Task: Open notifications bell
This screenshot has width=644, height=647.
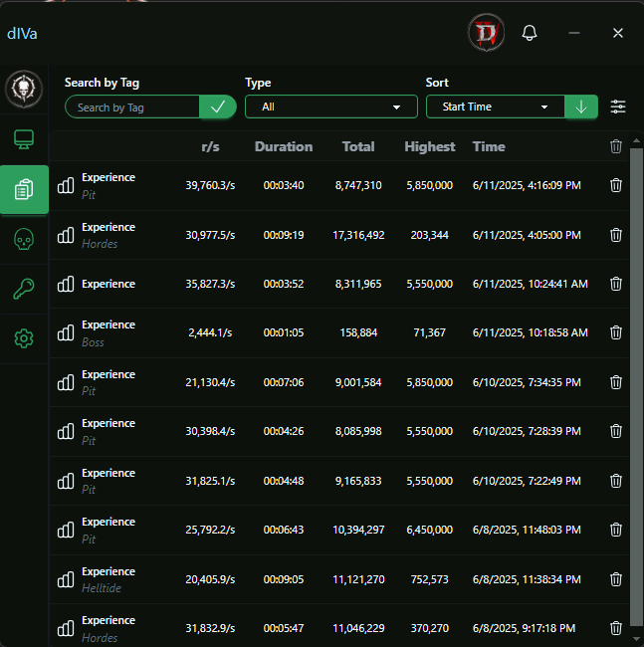Action: point(530,33)
